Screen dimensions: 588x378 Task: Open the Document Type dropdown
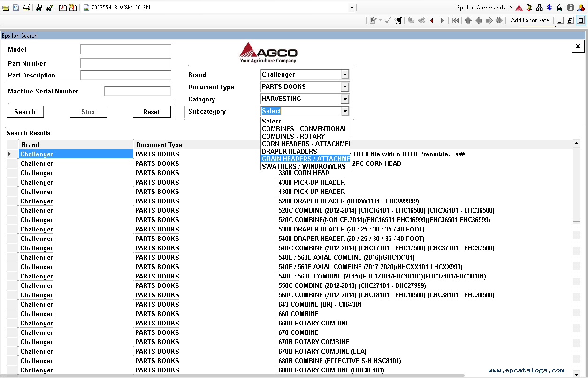(x=345, y=87)
